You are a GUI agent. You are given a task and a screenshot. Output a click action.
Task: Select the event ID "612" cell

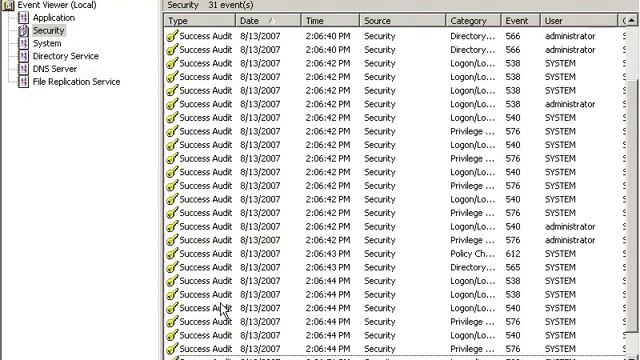pyautogui.click(x=513, y=253)
